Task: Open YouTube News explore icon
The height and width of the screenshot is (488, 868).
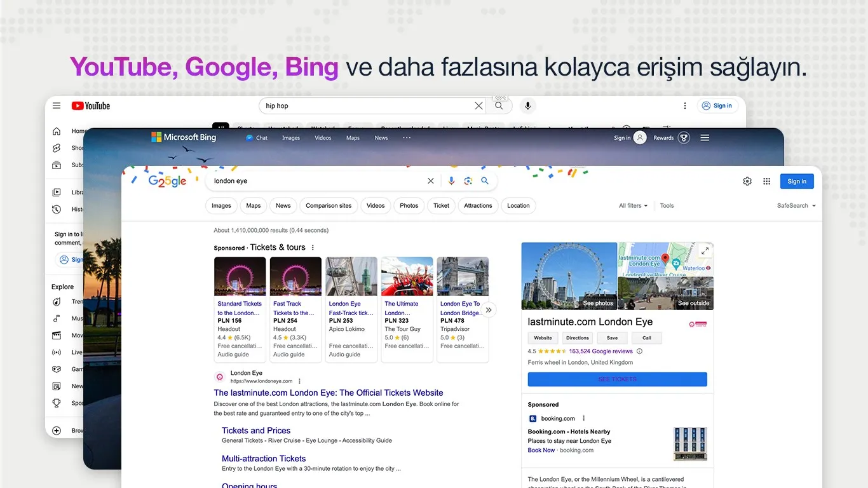Action: [57, 386]
